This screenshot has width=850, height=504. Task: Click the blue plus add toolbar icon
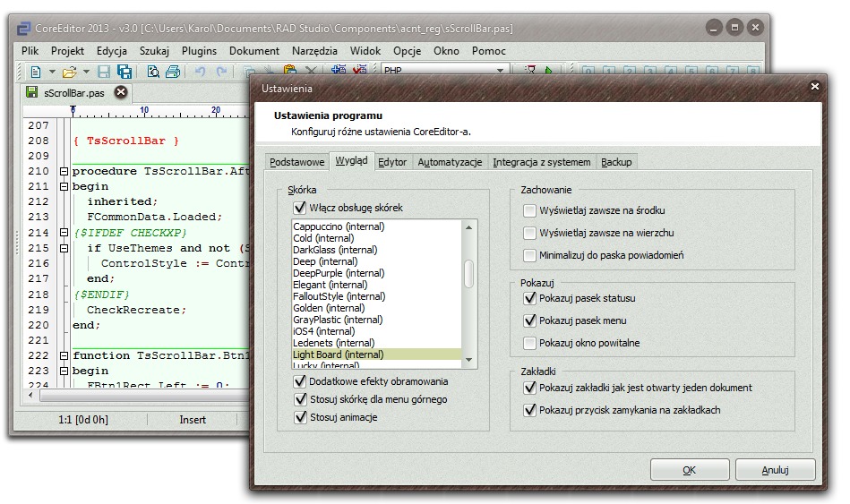339,69
